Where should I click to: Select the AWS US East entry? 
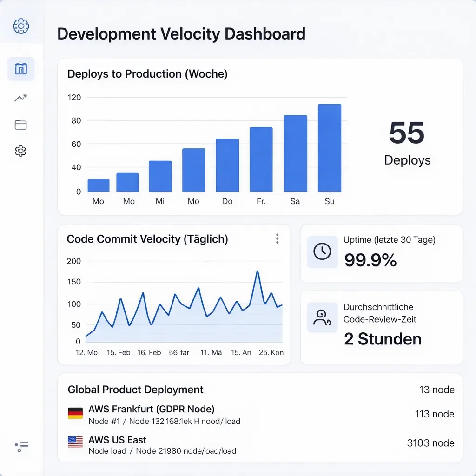[x=117, y=440]
